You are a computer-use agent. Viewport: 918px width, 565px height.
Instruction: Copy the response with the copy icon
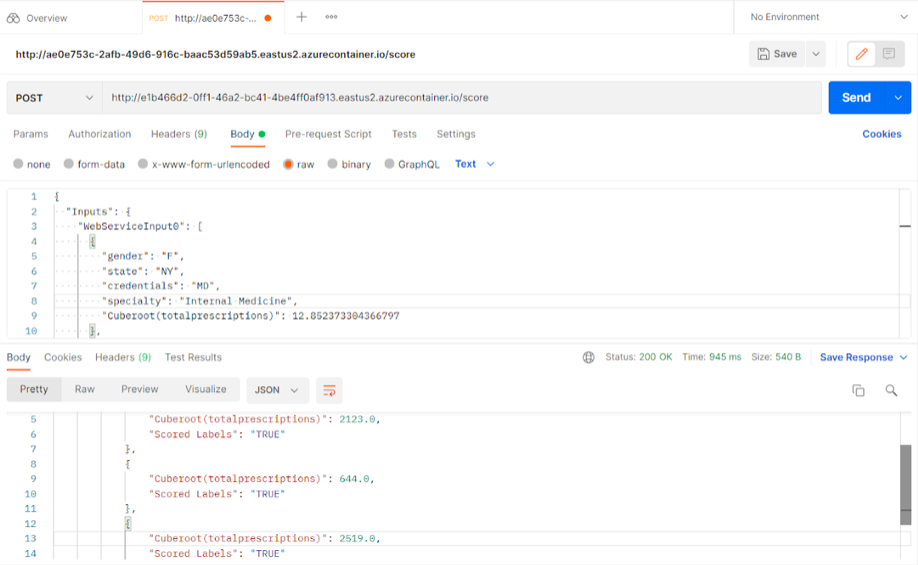(x=858, y=390)
